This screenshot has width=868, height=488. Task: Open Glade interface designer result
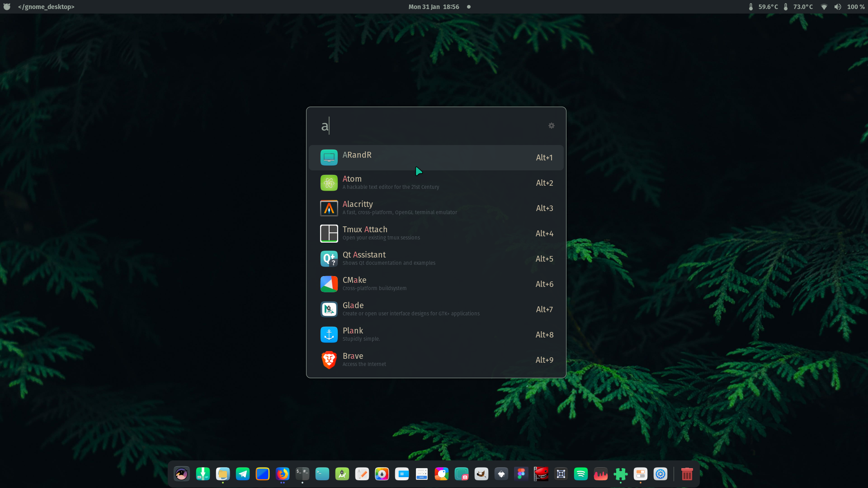click(x=436, y=310)
